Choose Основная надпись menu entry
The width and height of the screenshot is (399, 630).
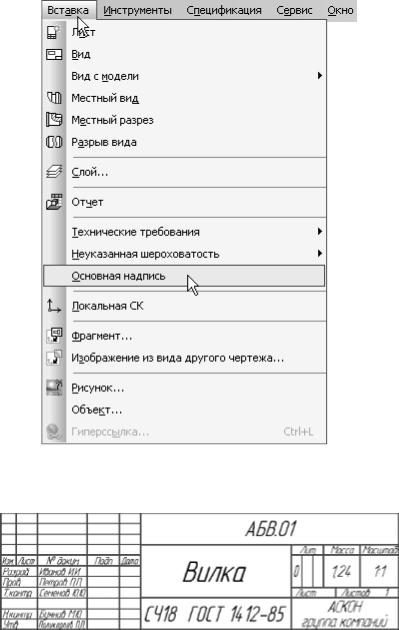[x=184, y=276]
